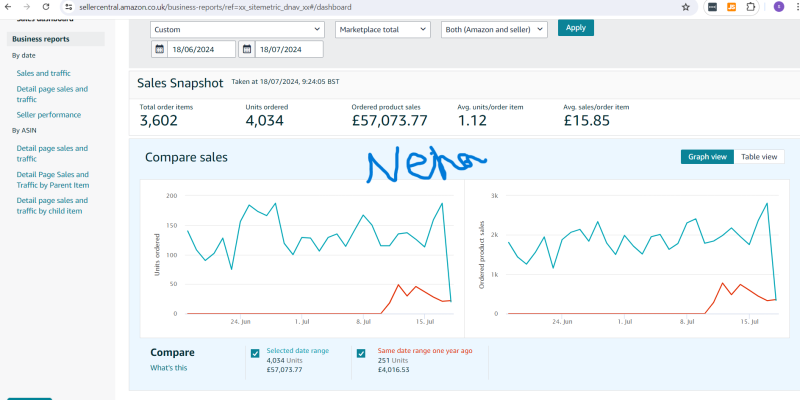This screenshot has width=800, height=400.
Task: Open Sales and traffic report
Action: [43, 73]
